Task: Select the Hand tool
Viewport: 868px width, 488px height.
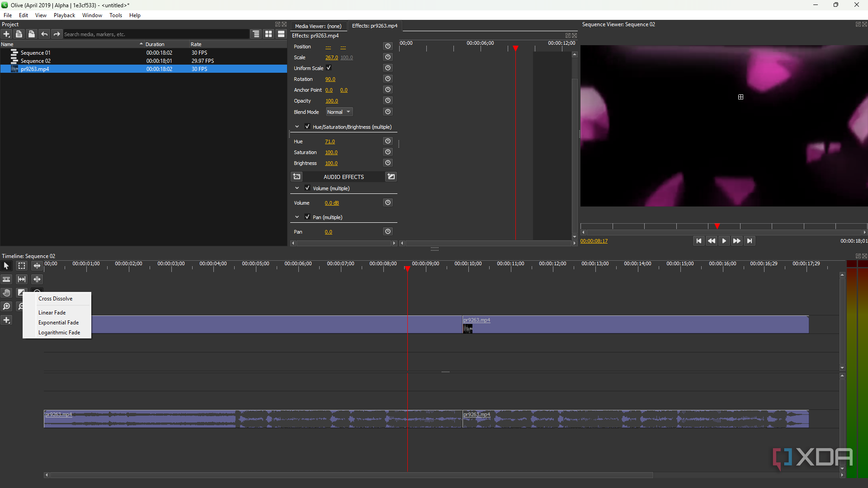Action: [6, 293]
